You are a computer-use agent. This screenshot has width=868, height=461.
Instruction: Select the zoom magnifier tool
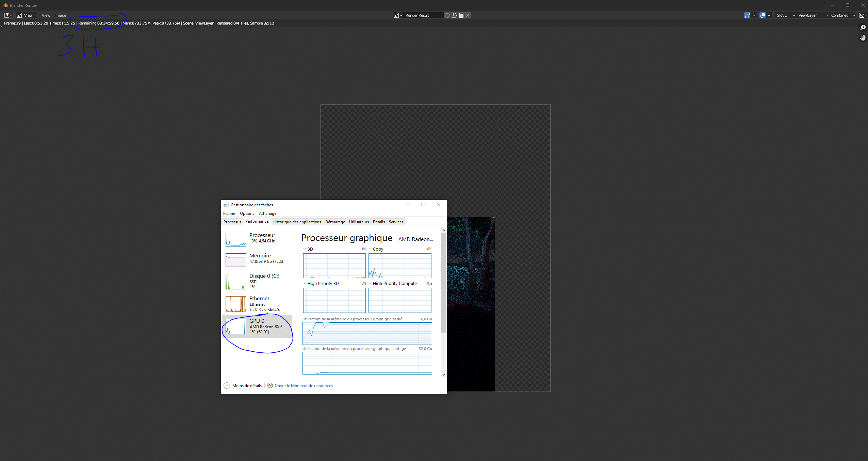coord(863,28)
